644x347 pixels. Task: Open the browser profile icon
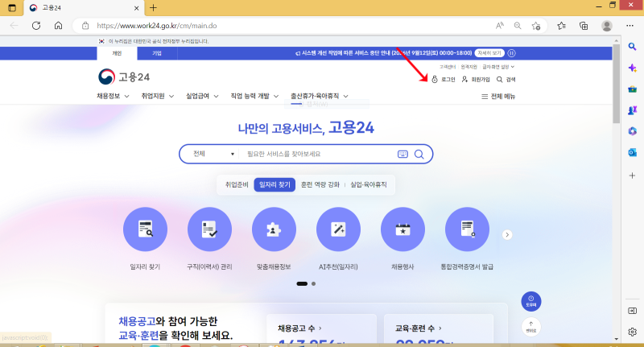click(x=607, y=26)
